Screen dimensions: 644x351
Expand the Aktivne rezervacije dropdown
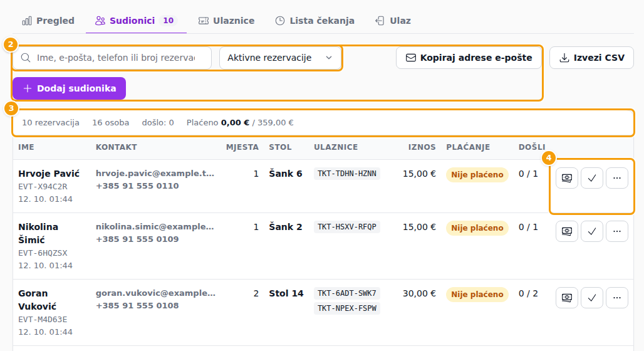(x=280, y=58)
